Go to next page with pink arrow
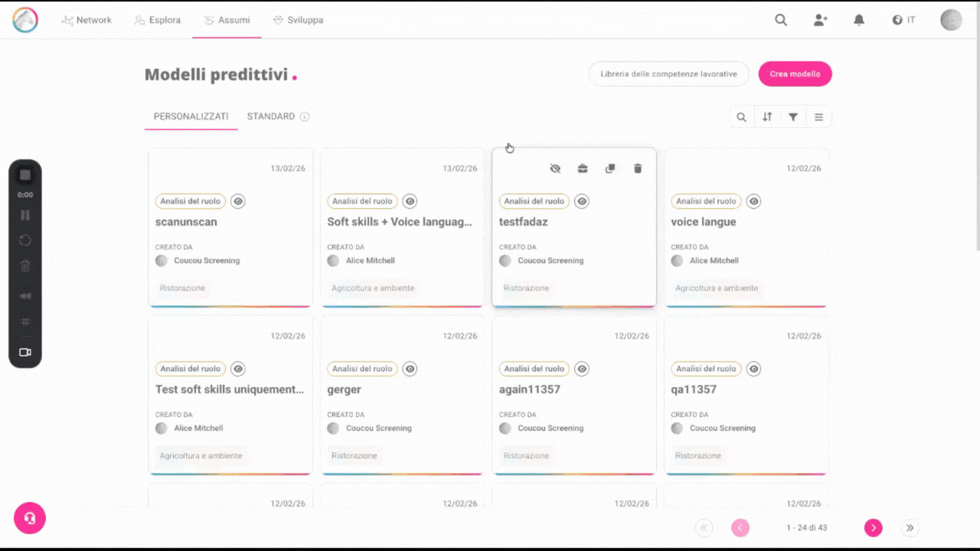Screen dimensions: 980x551 click(x=873, y=527)
